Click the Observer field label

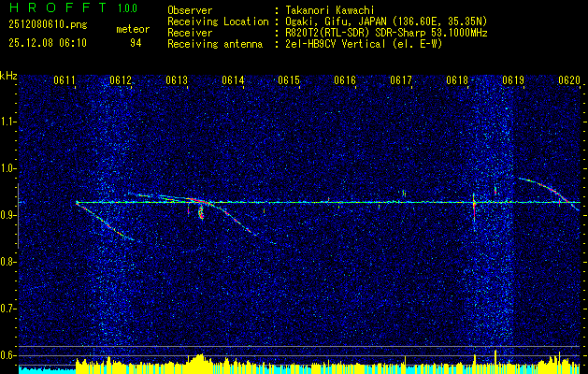click(190, 11)
